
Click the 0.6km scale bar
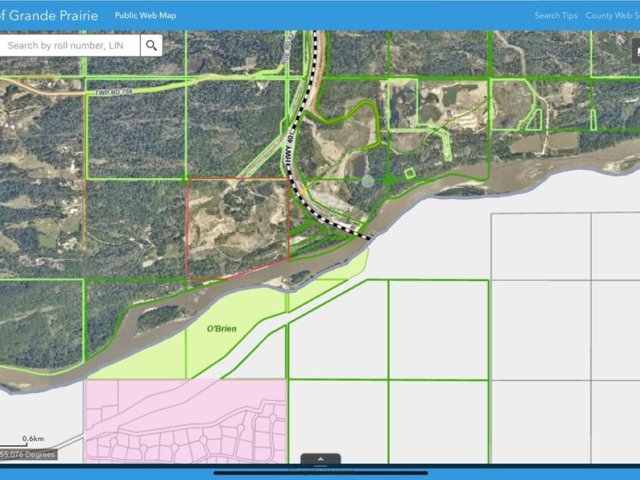(x=33, y=439)
